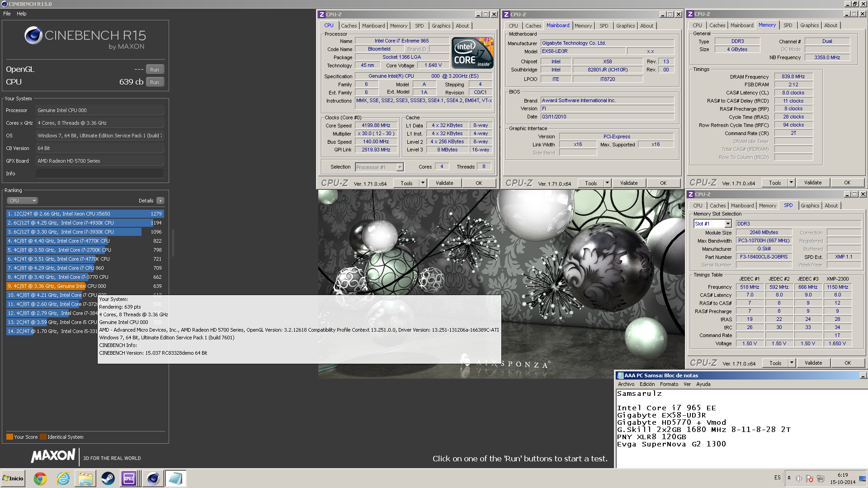
Task: Switch to Graphics tab in CPU-Z Mainboard window
Action: (625, 26)
